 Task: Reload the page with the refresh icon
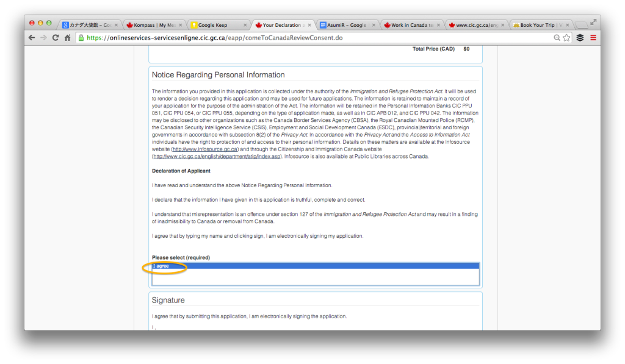click(56, 38)
